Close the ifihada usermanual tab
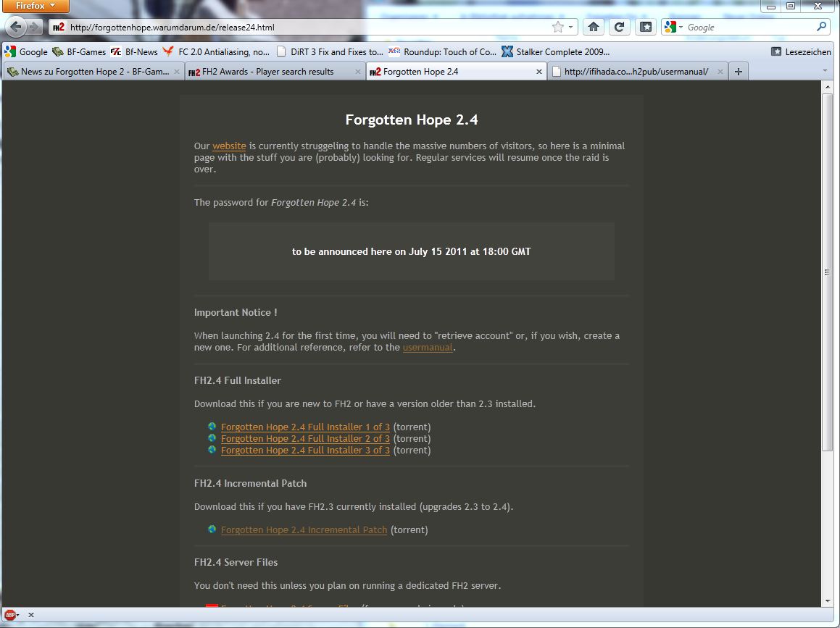The image size is (840, 628). 720,72
